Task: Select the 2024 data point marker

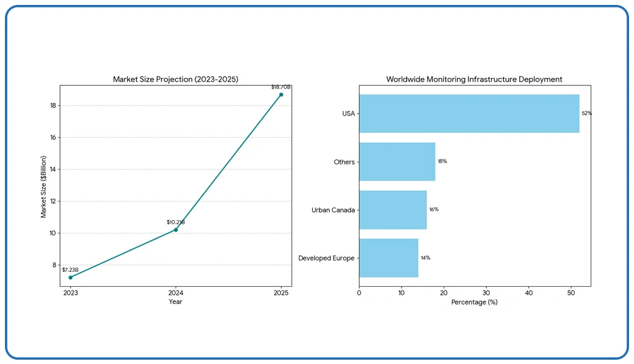Action: [x=176, y=230]
